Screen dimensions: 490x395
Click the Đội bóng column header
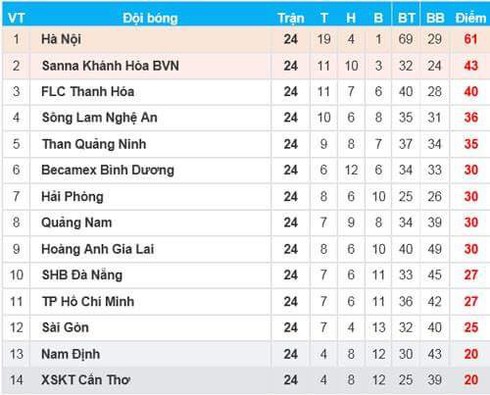coord(150,18)
